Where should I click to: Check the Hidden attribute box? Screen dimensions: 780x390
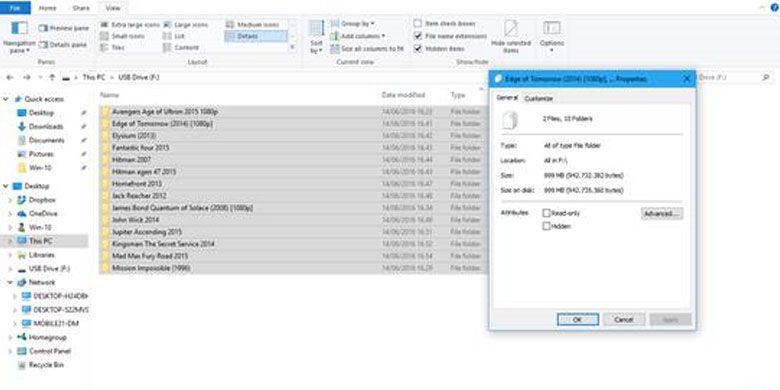(547, 226)
